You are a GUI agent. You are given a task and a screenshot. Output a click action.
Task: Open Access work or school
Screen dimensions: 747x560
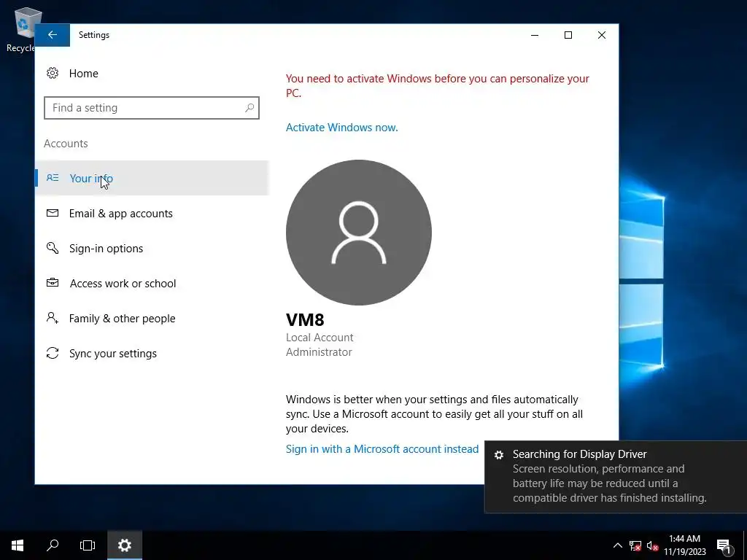pos(152,284)
